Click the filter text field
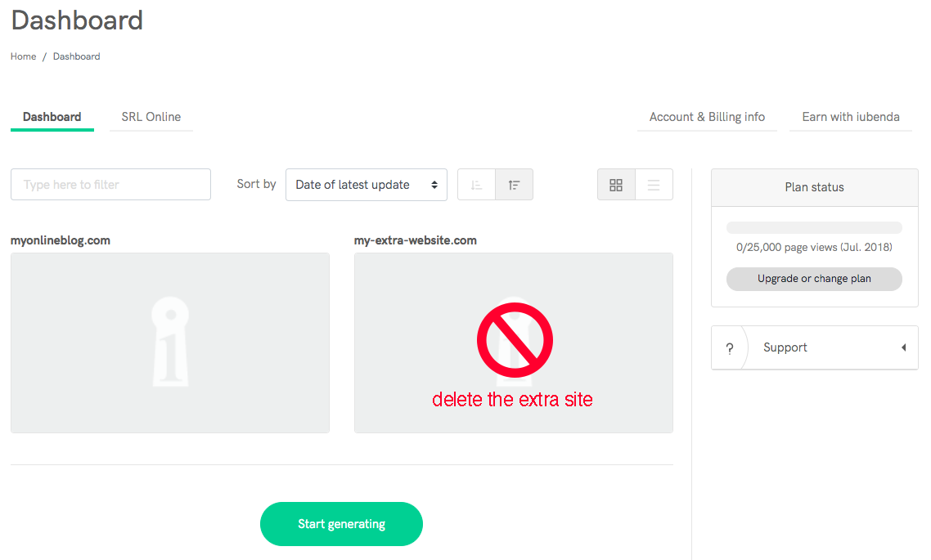 click(x=110, y=184)
